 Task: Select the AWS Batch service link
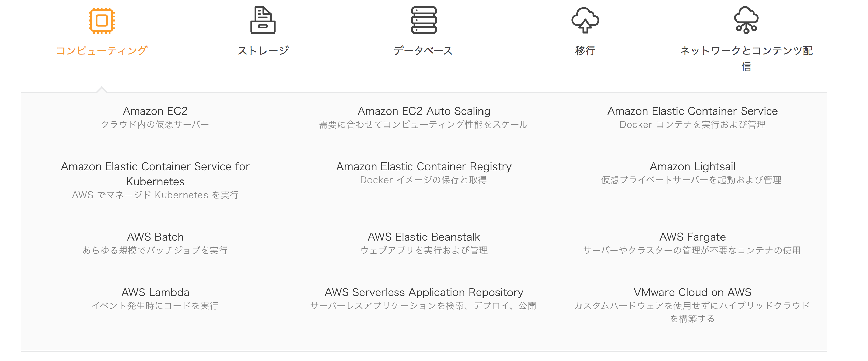click(x=155, y=237)
